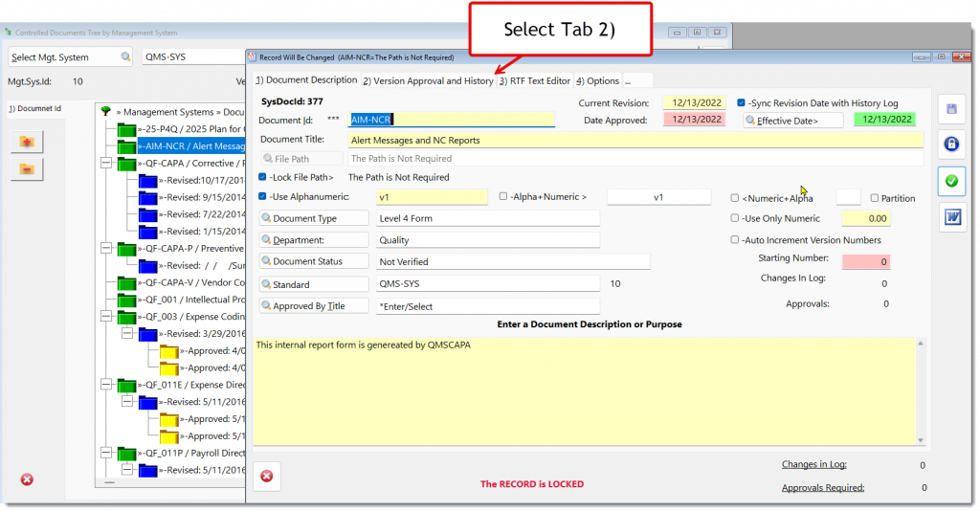This screenshot has height=512, width=980.
Task: Click the green checkmark accept icon
Action: tap(951, 181)
